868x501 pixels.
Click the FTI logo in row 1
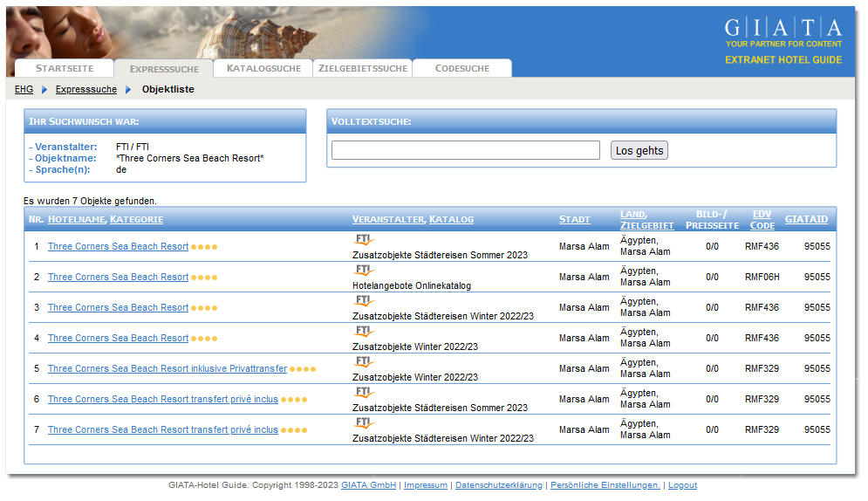pyautogui.click(x=364, y=240)
